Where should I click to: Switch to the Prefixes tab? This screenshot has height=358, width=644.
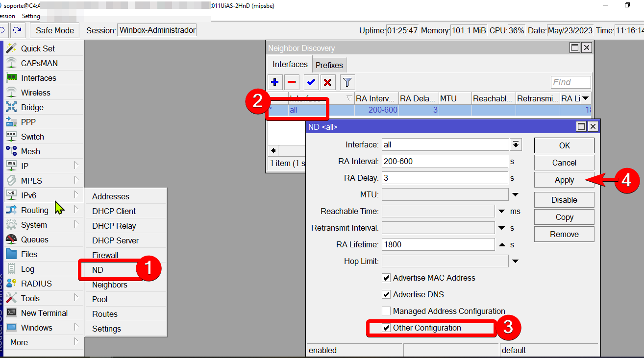tap(329, 65)
